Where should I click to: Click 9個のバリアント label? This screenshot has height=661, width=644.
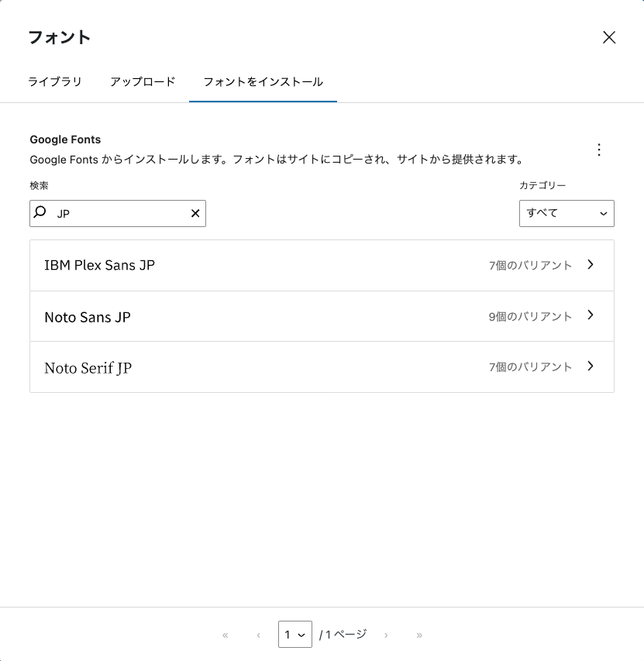click(530, 317)
